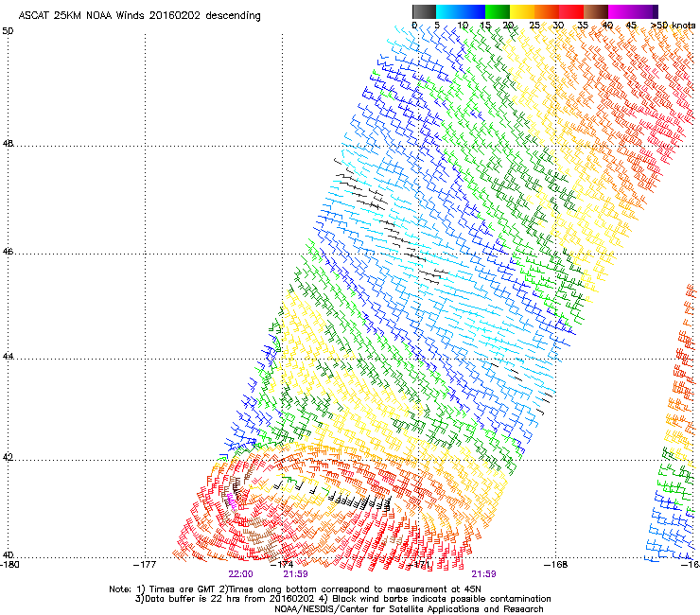Click the red 30-35 knots legend segment

571,11
